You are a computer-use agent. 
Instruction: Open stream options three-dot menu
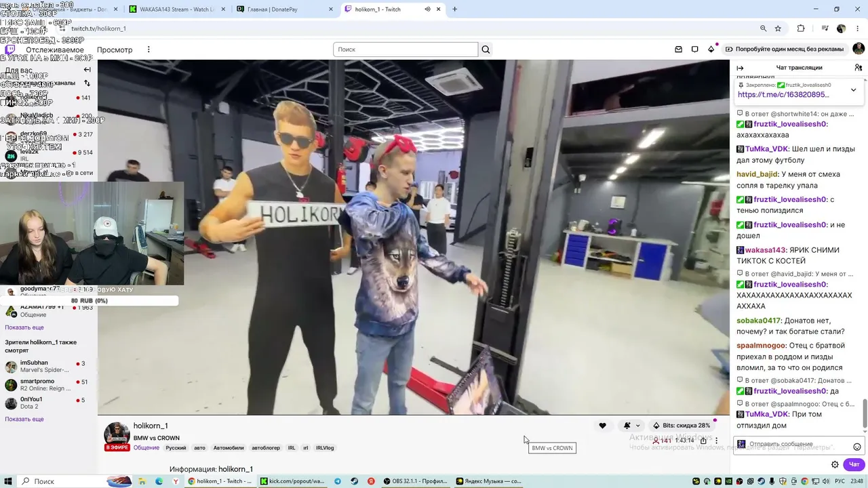(716, 441)
